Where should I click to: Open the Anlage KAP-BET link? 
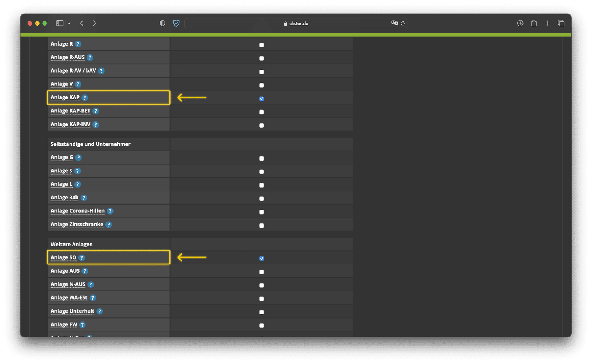click(70, 111)
